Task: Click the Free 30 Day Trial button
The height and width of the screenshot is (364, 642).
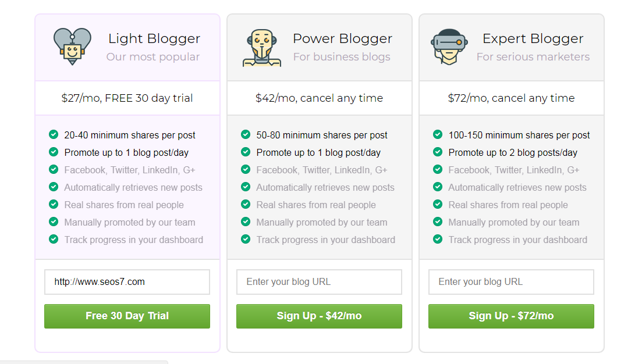Action: point(127,316)
